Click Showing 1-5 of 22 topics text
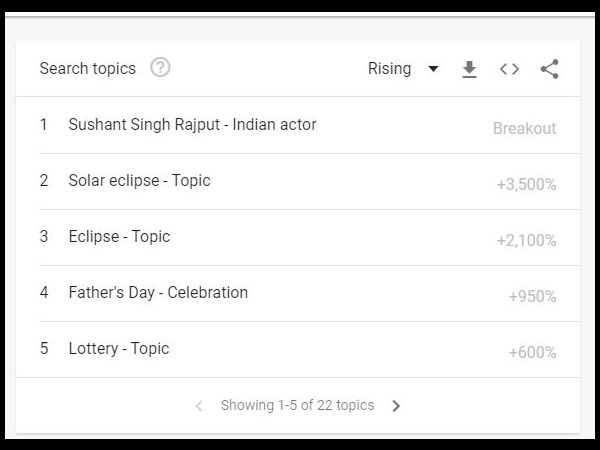This screenshot has width=600, height=450. tap(297, 405)
